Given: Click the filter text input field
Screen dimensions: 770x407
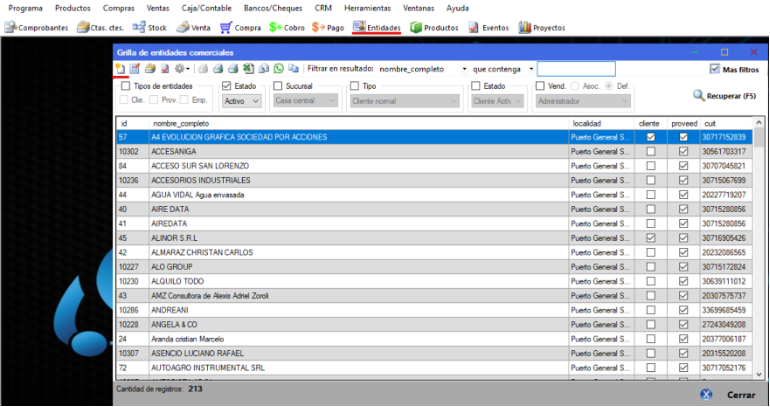Looking at the screenshot, I should [x=576, y=69].
